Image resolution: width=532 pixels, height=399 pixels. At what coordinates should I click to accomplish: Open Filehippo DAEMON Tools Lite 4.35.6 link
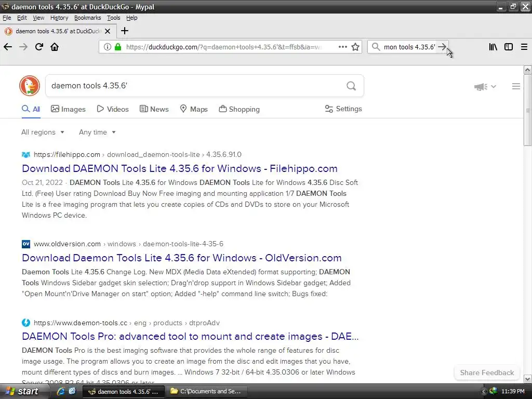coord(179,169)
